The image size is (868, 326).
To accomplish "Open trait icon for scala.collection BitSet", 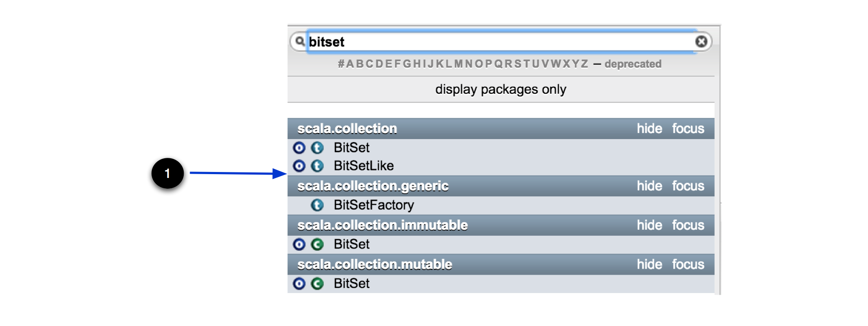I will coord(317,148).
